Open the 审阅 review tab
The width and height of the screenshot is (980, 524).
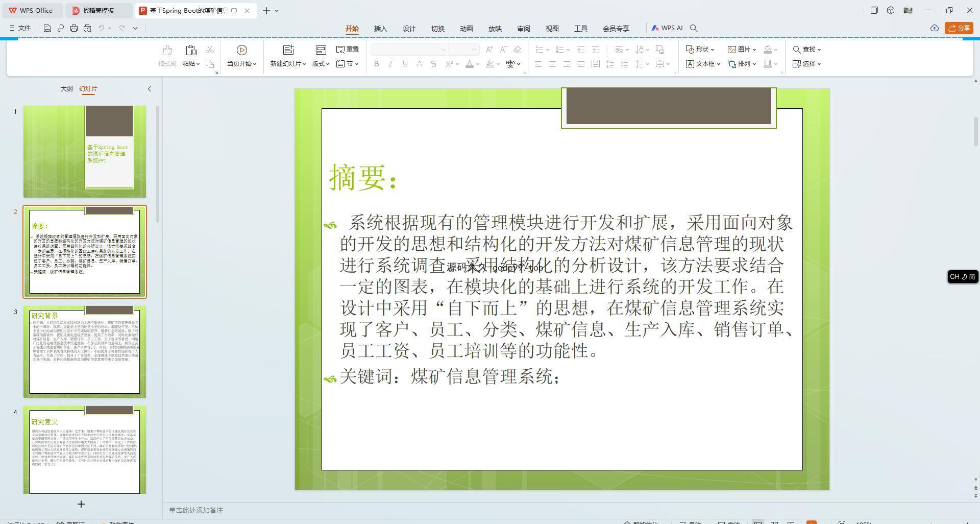click(x=524, y=29)
